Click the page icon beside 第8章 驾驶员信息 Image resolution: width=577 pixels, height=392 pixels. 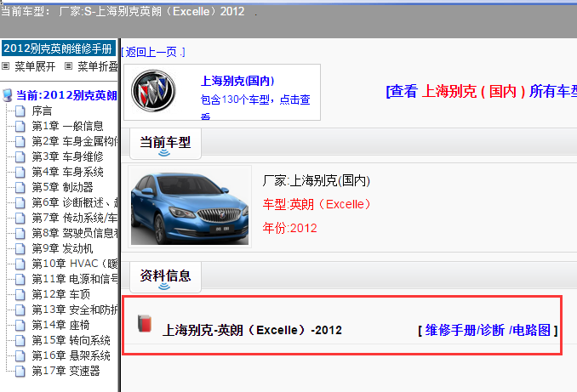click(20, 234)
